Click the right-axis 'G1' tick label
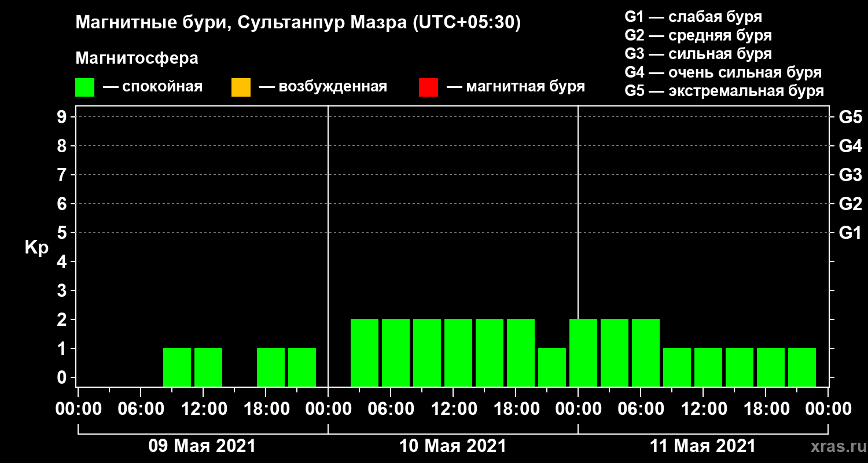 (x=851, y=233)
